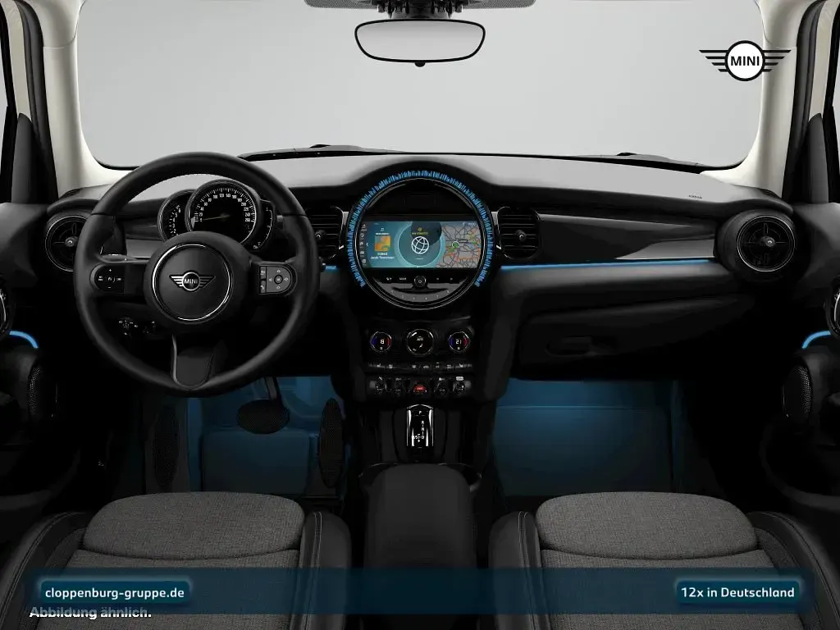Click the "Abbildung ähnlich." caption text
This screenshot has width=840, height=630.
(x=90, y=613)
